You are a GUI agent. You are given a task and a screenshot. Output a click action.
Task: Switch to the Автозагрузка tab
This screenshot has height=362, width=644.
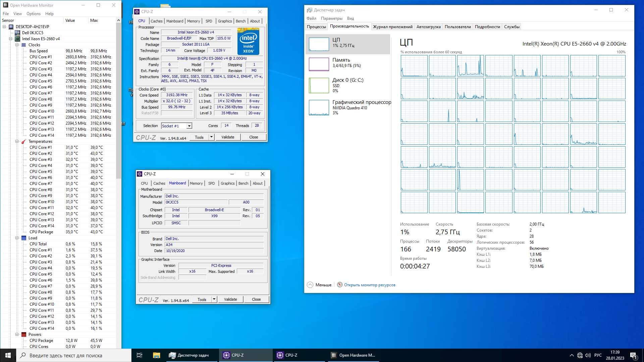[429, 27]
